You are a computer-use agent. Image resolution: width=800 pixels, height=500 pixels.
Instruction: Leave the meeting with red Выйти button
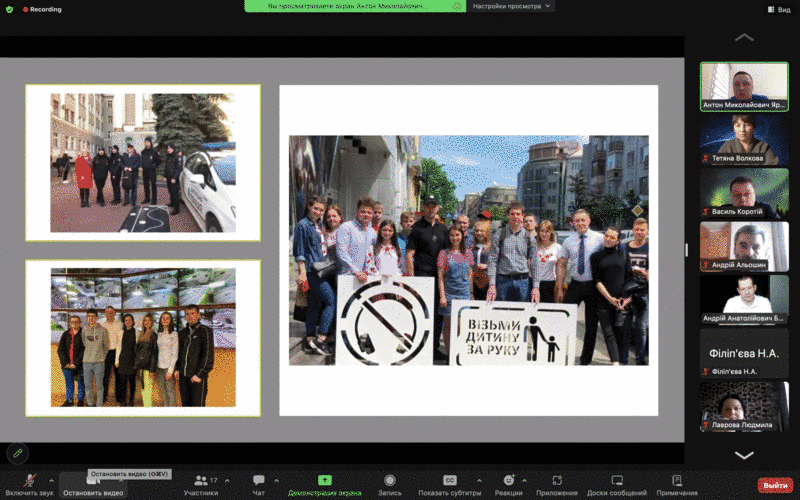[x=776, y=485]
